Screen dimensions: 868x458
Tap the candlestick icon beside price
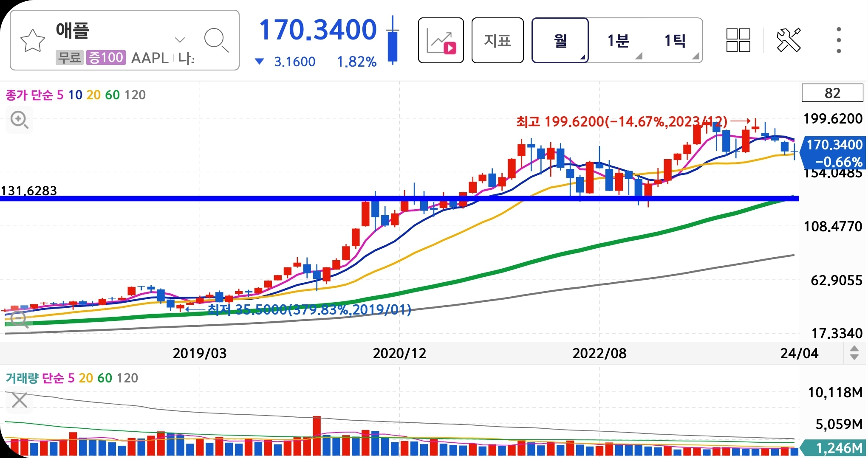click(393, 40)
